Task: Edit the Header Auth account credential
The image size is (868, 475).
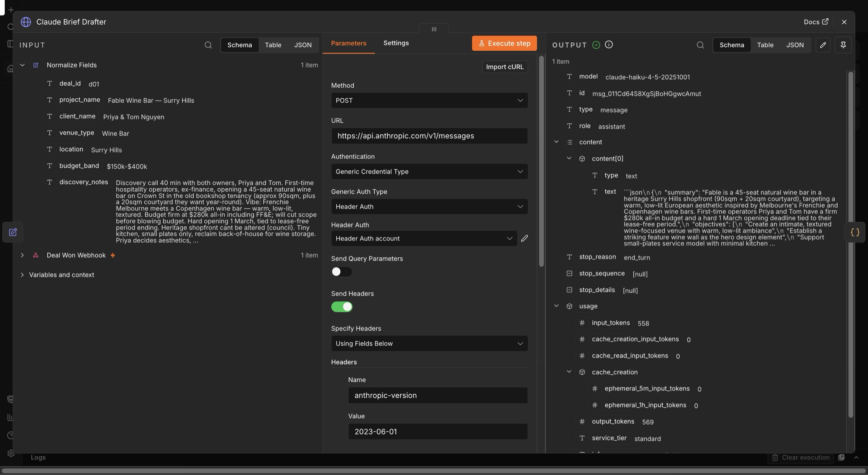Action: (524, 238)
